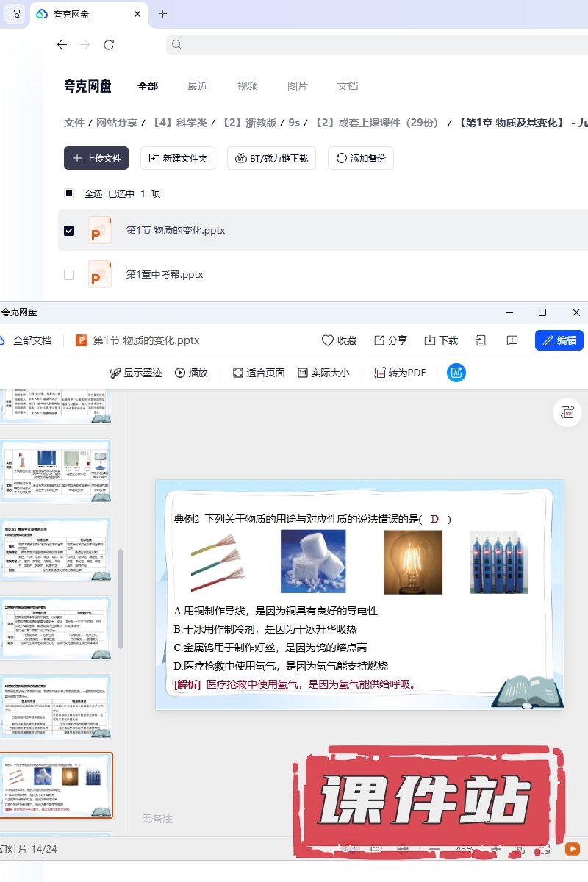
Task: Uncheck 第1节 物质的变化.pptx checkbox
Action: coord(69,231)
